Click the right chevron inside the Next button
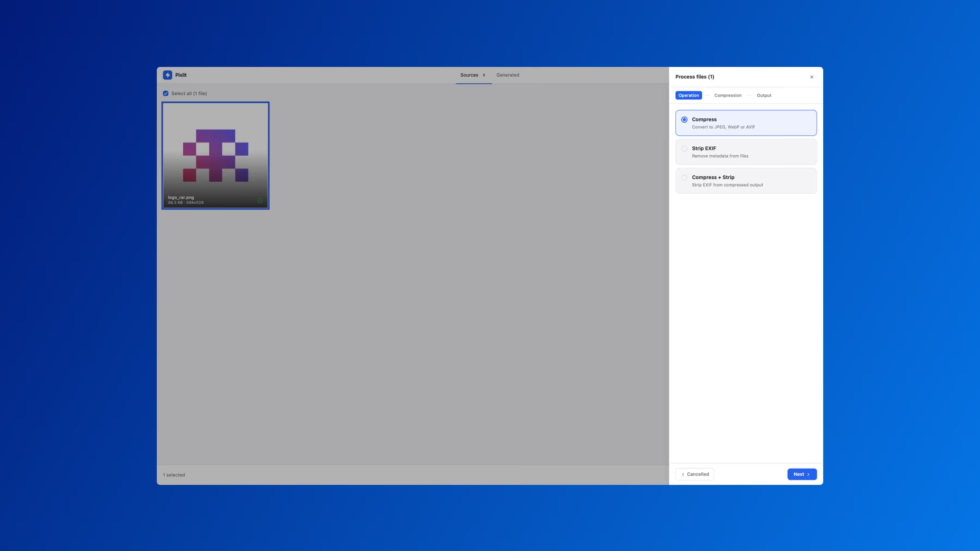980x551 pixels. click(x=808, y=474)
